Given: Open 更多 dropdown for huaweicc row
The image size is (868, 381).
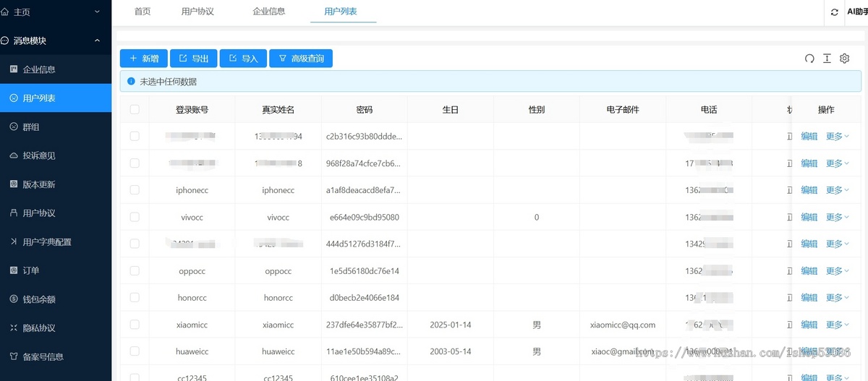Looking at the screenshot, I should tap(838, 351).
